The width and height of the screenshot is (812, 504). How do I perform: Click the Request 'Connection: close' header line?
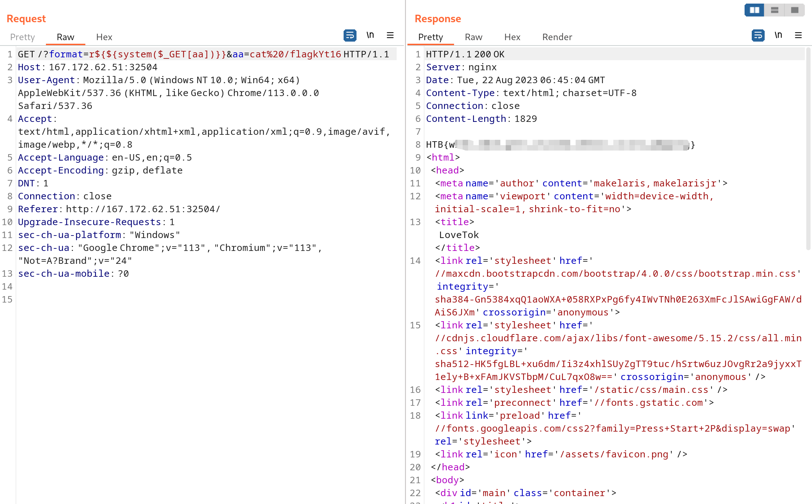pos(65,196)
